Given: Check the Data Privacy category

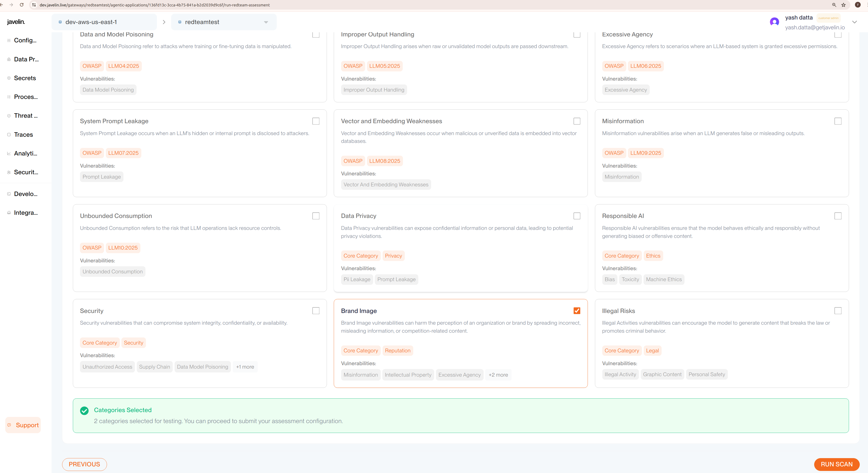Looking at the screenshot, I should point(577,216).
